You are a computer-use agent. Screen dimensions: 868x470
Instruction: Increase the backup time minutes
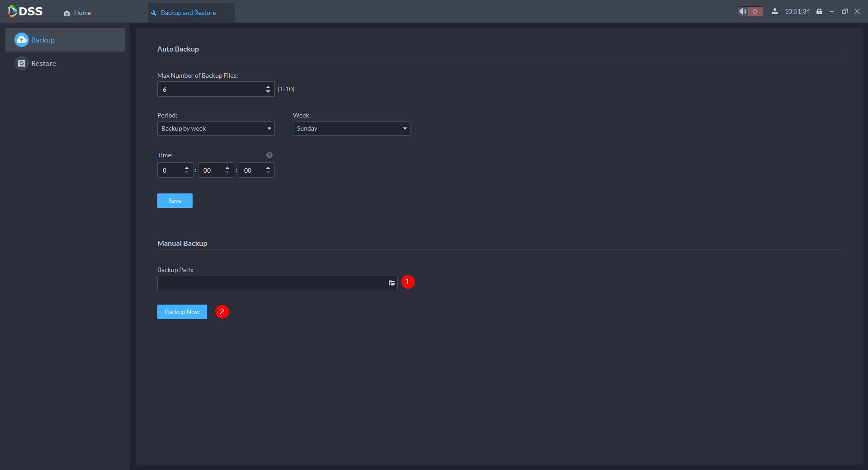click(227, 168)
